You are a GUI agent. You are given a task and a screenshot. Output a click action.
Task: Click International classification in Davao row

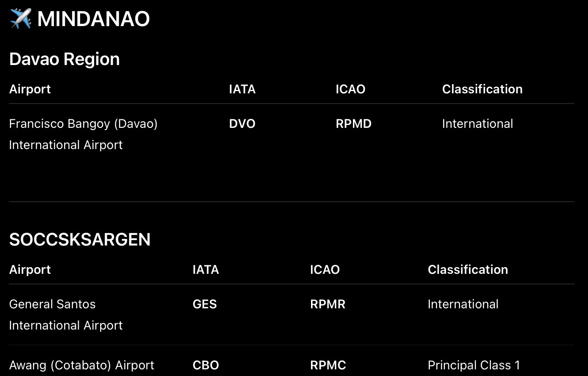478,124
